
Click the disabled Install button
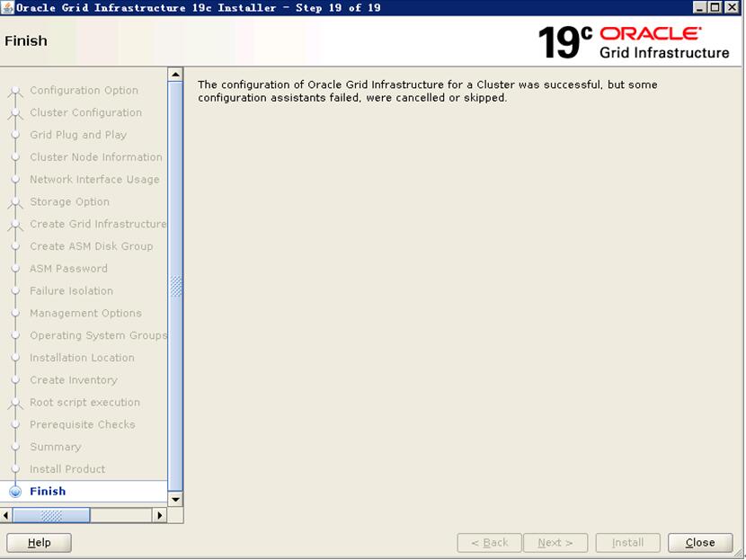[x=627, y=542]
